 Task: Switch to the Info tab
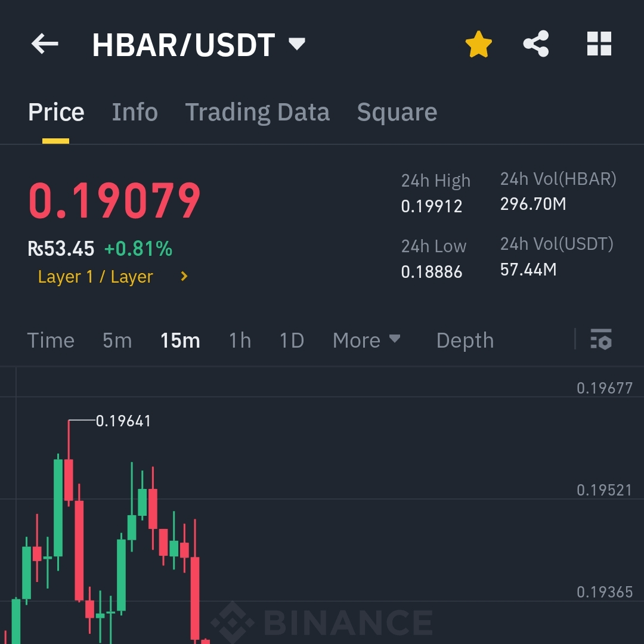(135, 112)
